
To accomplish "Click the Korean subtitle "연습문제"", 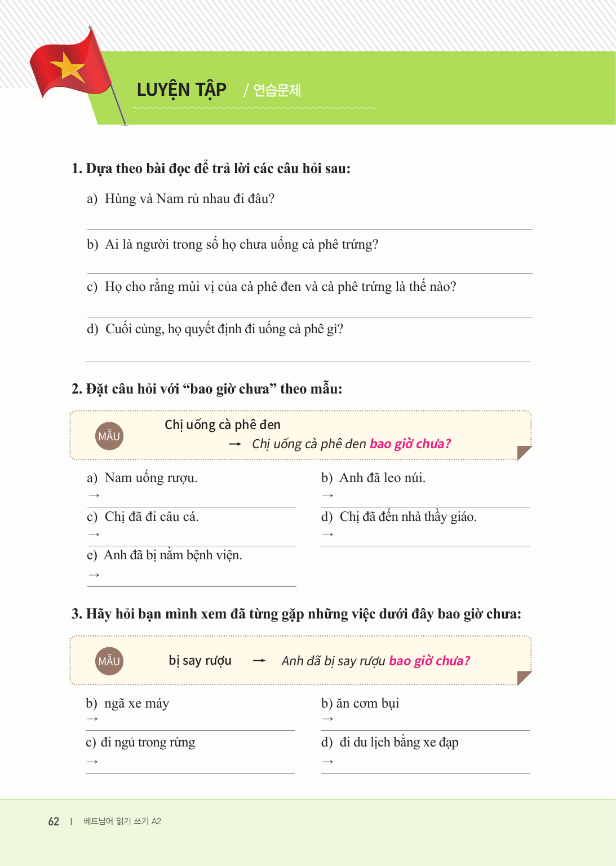I will tap(277, 90).
